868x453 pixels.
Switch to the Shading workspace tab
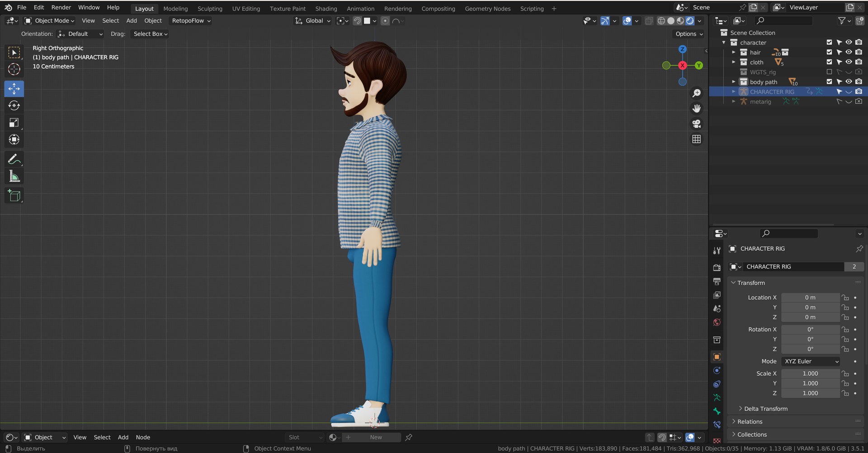(326, 9)
